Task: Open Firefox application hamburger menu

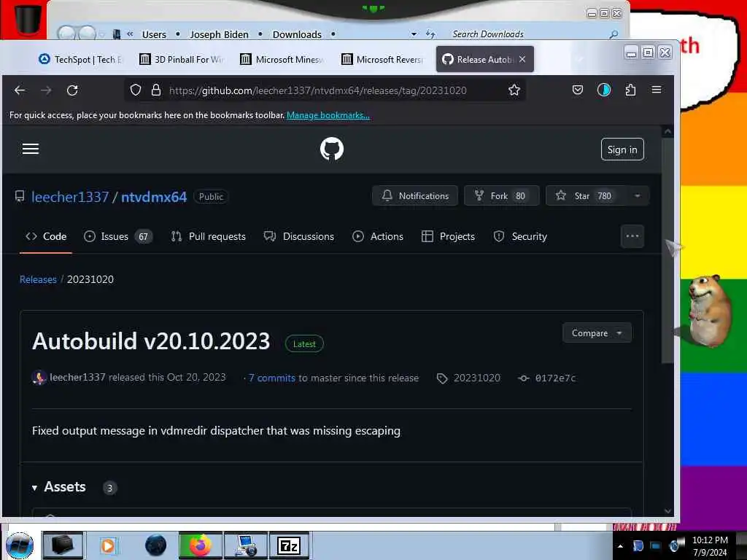Action: [x=657, y=90]
